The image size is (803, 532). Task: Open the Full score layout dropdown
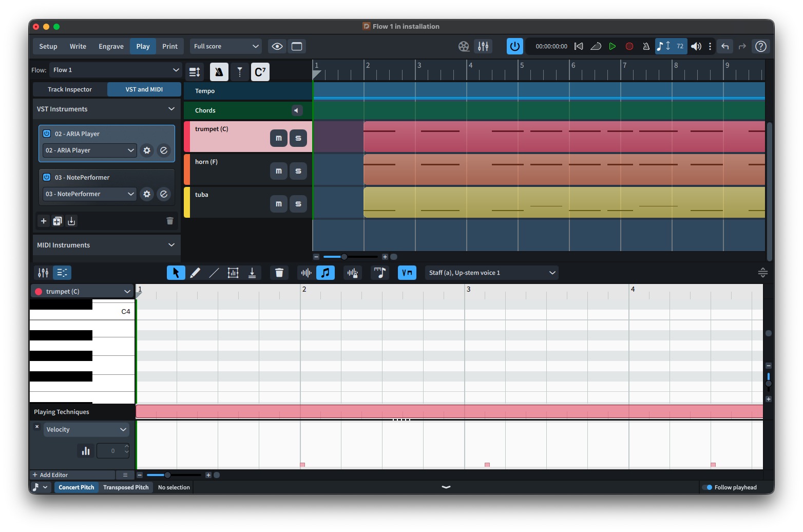pyautogui.click(x=225, y=46)
